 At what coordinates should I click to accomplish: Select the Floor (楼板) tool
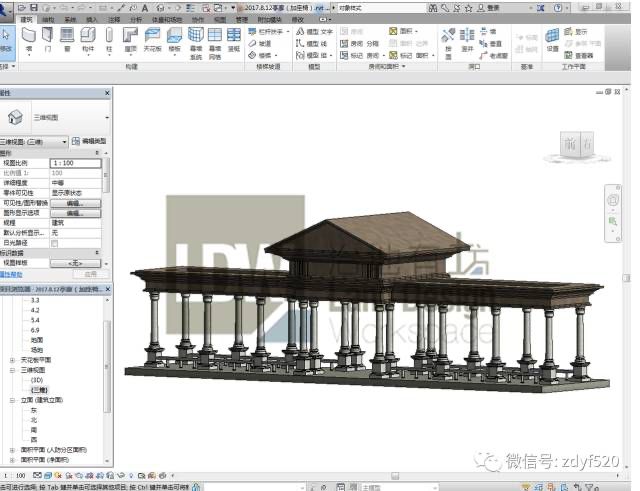[174, 40]
